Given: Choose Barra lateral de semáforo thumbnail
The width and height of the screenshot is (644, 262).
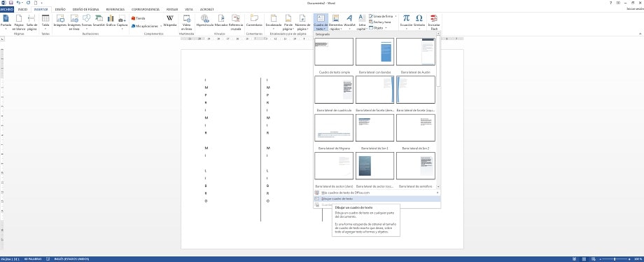Looking at the screenshot, I should pos(416,166).
